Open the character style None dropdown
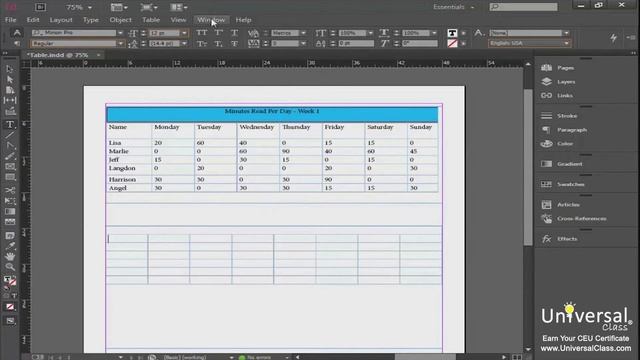 click(x=566, y=33)
